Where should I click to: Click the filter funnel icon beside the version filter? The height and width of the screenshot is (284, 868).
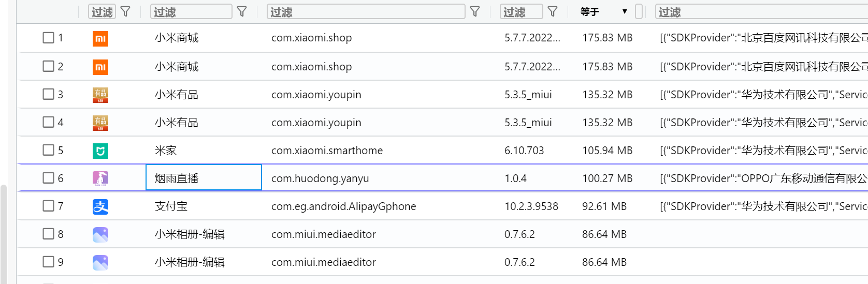[x=553, y=11]
